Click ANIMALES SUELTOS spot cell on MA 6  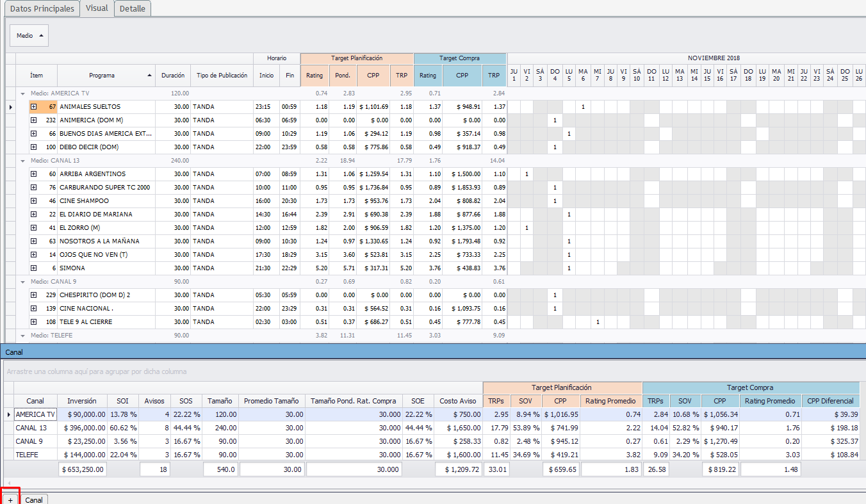click(583, 107)
